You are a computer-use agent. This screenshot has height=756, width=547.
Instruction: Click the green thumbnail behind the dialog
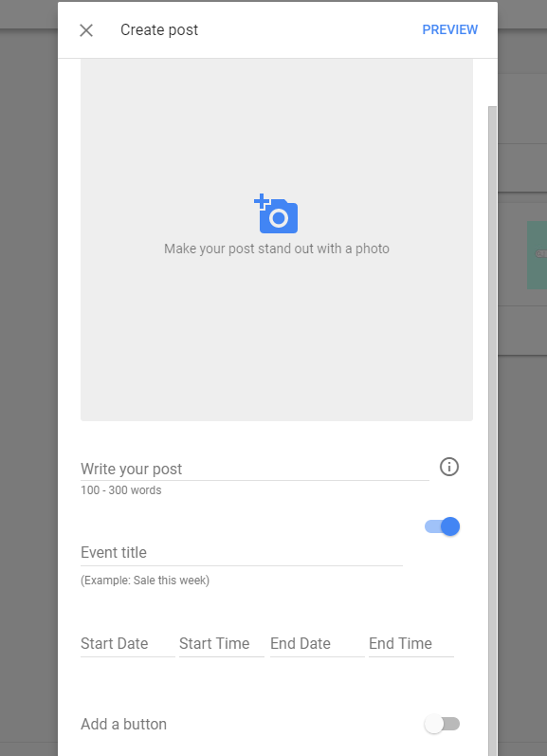coord(537,255)
